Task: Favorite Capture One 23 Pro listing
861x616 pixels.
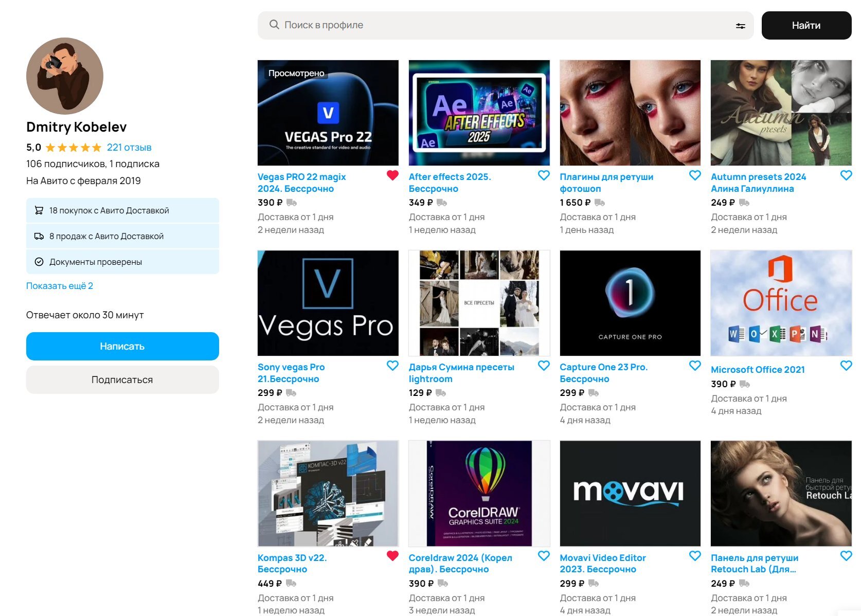Action: coord(695,366)
